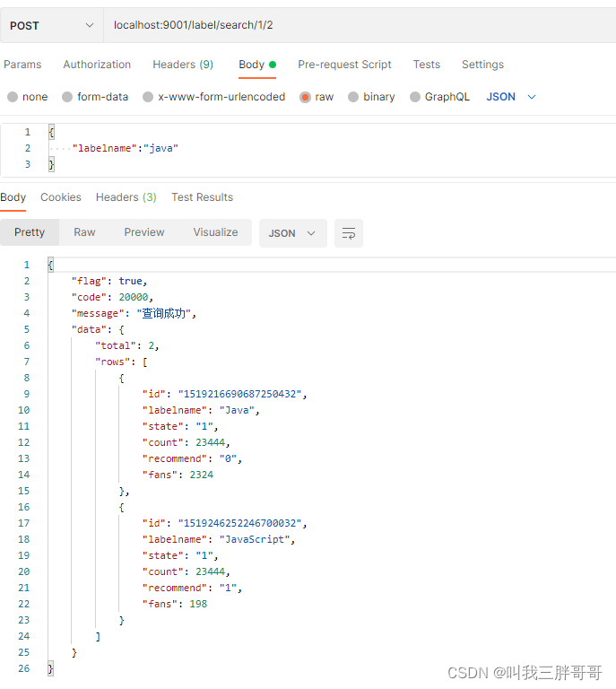Choose x-www-form-urlencoded body type
This screenshot has height=689, width=616.
click(x=148, y=97)
